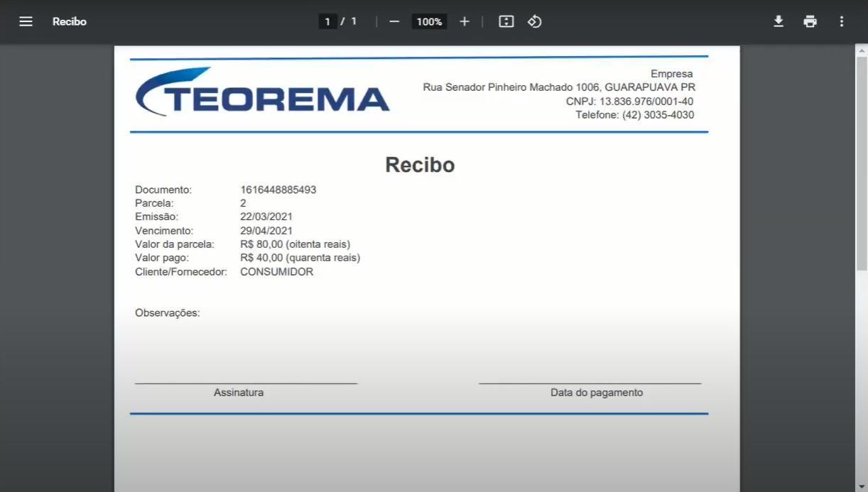Click the fit to page icon
The width and height of the screenshot is (868, 492).
[506, 21]
